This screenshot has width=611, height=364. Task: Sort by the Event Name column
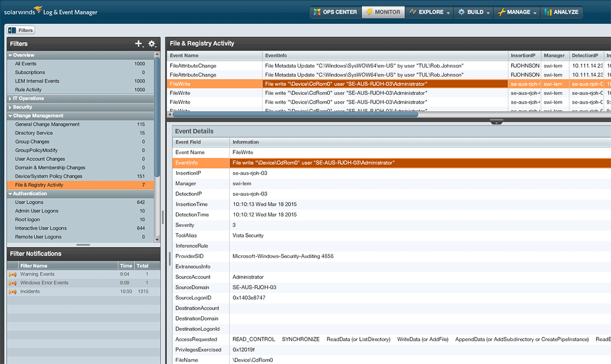point(215,55)
